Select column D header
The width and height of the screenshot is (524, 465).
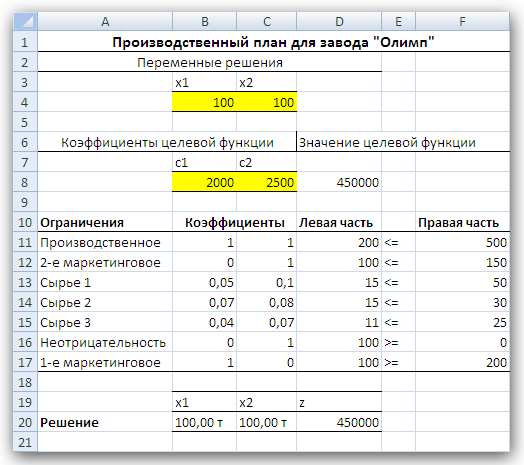click(339, 22)
